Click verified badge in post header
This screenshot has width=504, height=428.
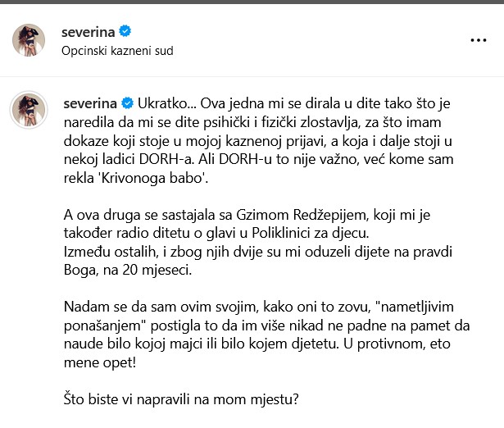coord(125,32)
